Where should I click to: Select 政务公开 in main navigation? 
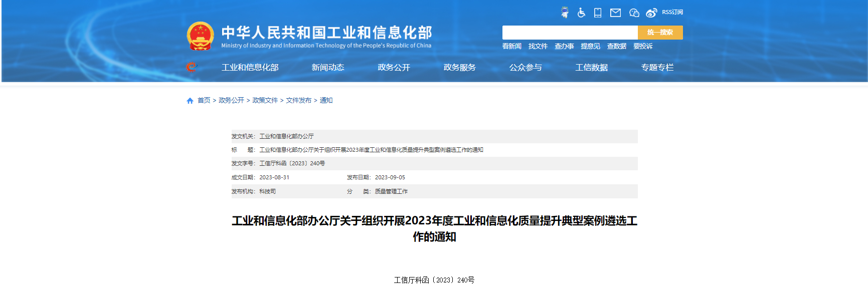394,67
